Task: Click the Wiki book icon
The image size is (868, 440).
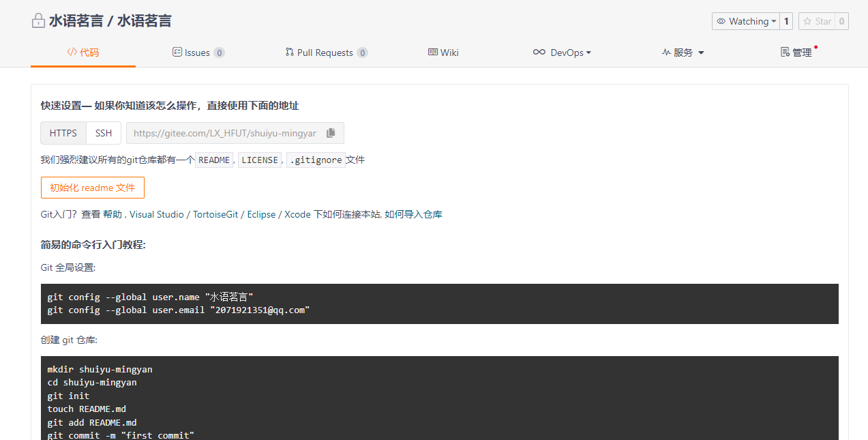Action: pyautogui.click(x=433, y=52)
